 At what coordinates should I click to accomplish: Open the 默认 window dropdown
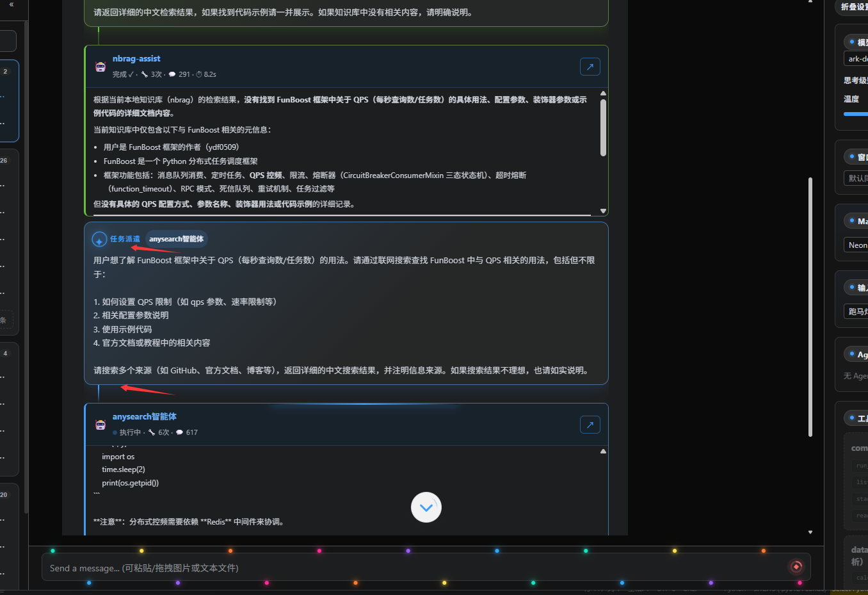pos(856,178)
